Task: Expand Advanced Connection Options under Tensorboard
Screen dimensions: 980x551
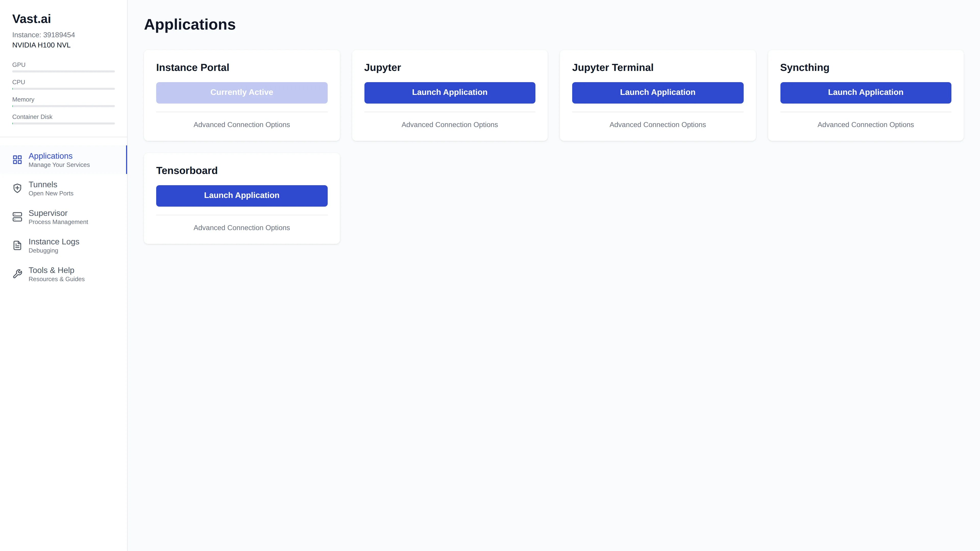Action: (242, 228)
